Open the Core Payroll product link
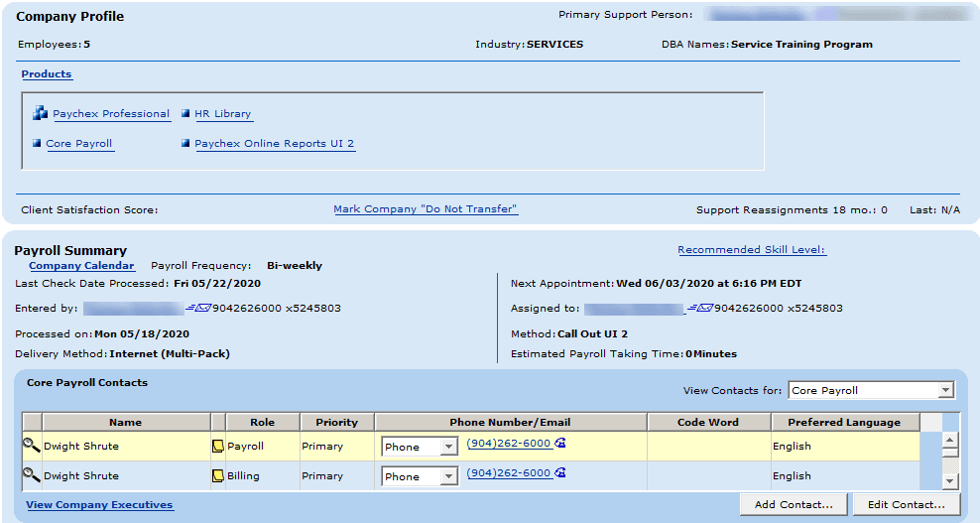The width and height of the screenshot is (980, 523). tap(79, 143)
